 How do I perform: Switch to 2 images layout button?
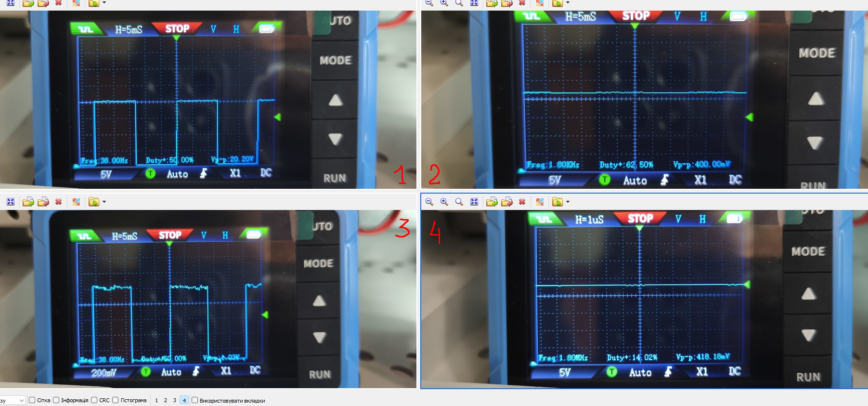pos(166,400)
